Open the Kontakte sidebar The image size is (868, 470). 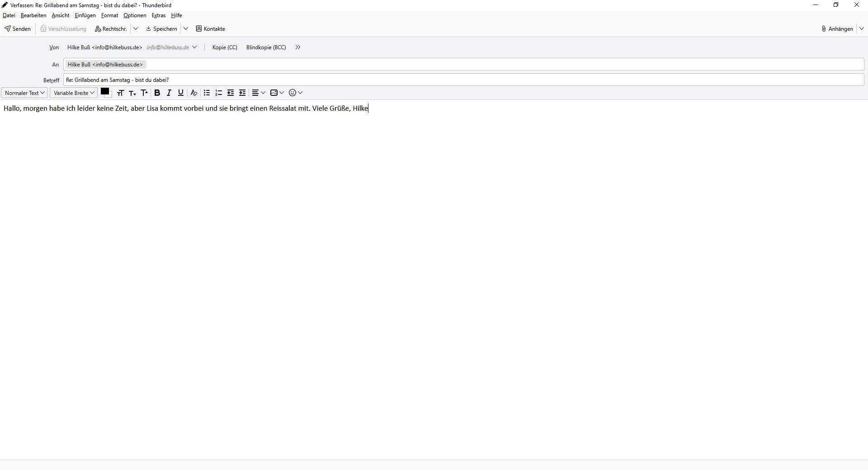tap(210, 29)
